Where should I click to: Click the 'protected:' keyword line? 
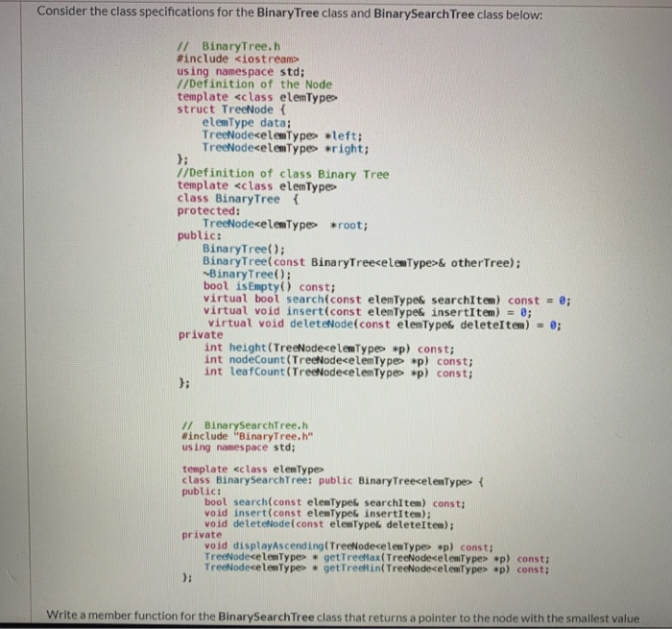tap(208, 211)
